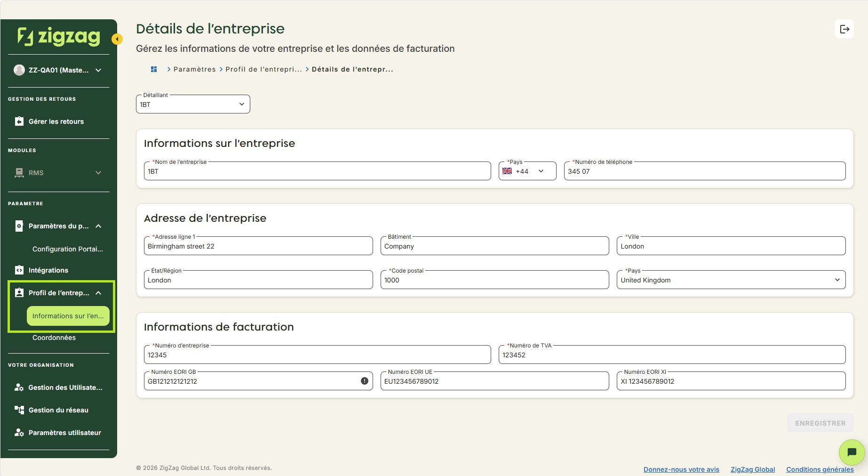Click the logout icon at top right

point(844,29)
